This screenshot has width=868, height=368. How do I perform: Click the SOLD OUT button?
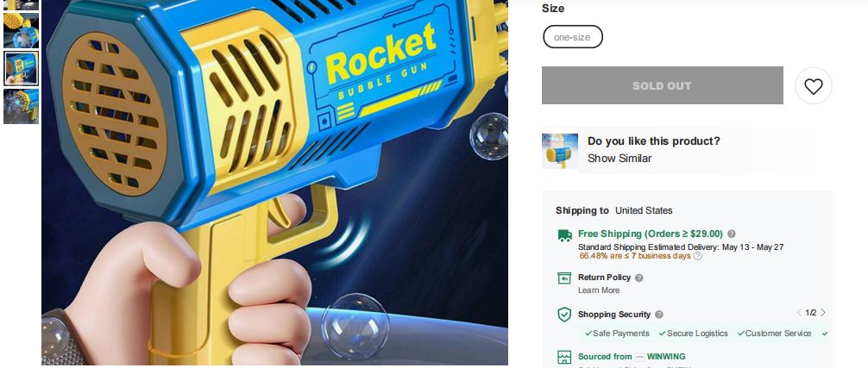click(662, 85)
